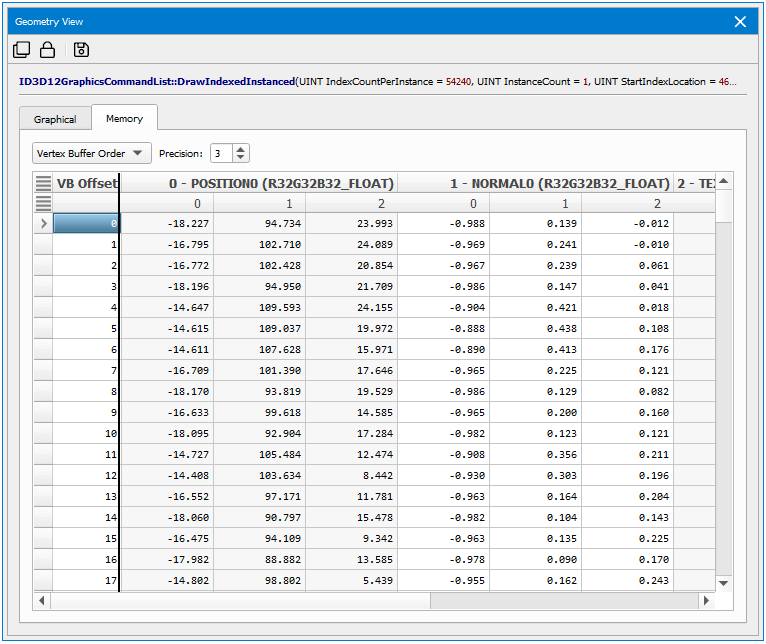Click the band menu icon in second header row

click(x=43, y=203)
